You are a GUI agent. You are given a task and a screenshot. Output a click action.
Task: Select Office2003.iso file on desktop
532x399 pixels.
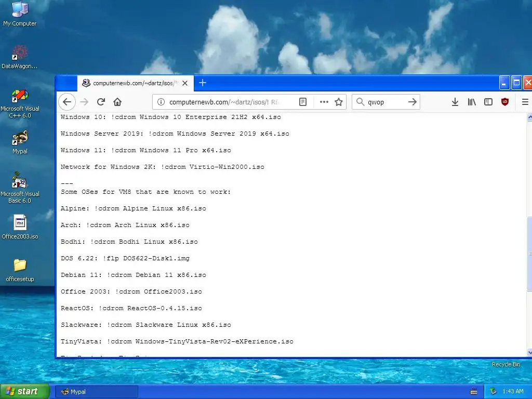pos(20,227)
